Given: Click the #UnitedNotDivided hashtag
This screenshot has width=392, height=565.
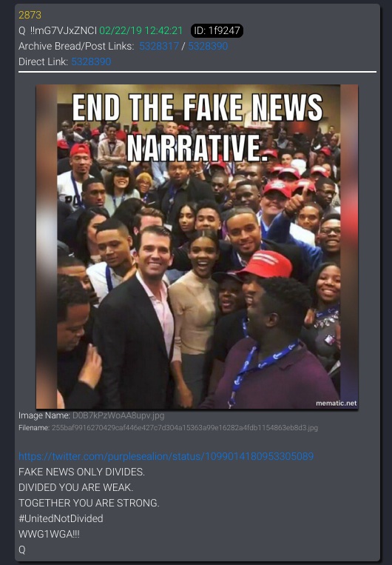Looking at the screenshot, I should [x=61, y=518].
